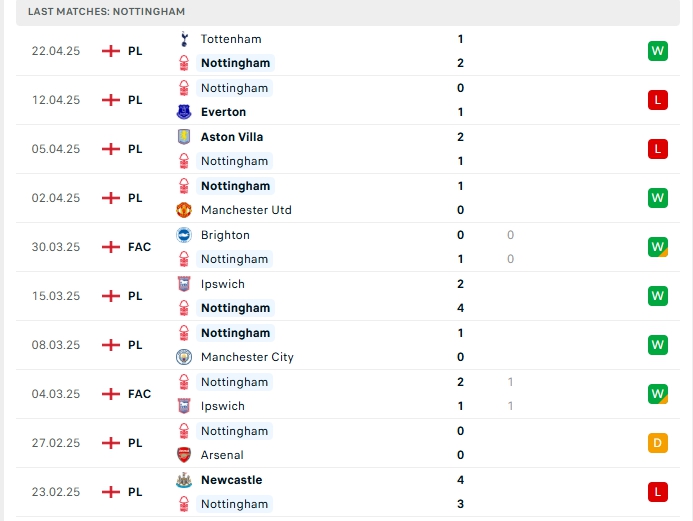
Task: Click the Brighton club crest icon
Action: [x=184, y=235]
